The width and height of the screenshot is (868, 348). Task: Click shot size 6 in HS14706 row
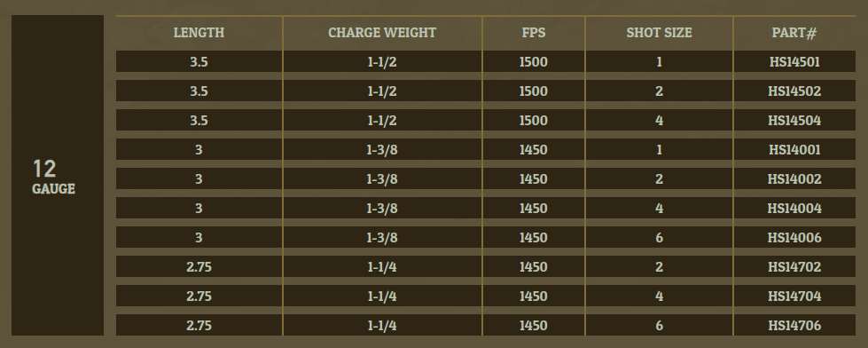(x=659, y=327)
